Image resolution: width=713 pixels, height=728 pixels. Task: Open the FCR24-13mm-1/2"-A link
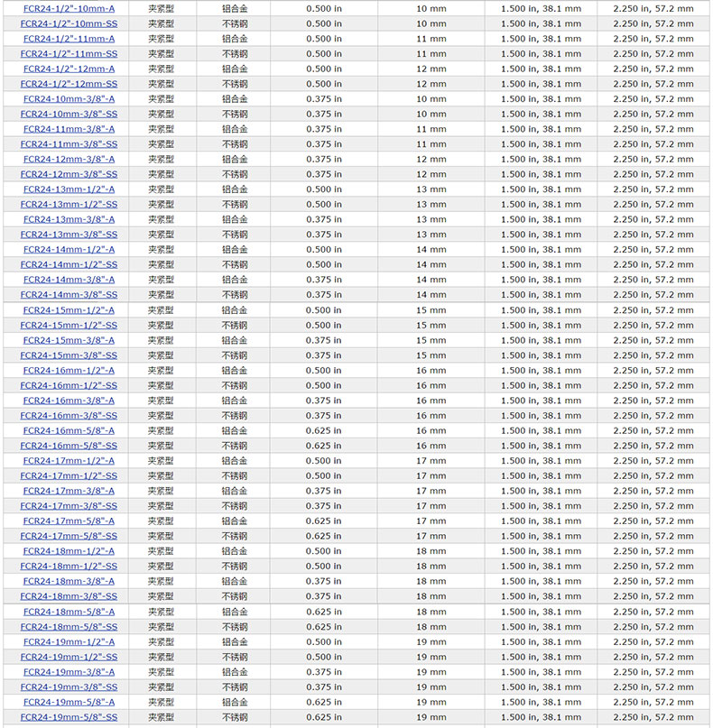(x=69, y=189)
